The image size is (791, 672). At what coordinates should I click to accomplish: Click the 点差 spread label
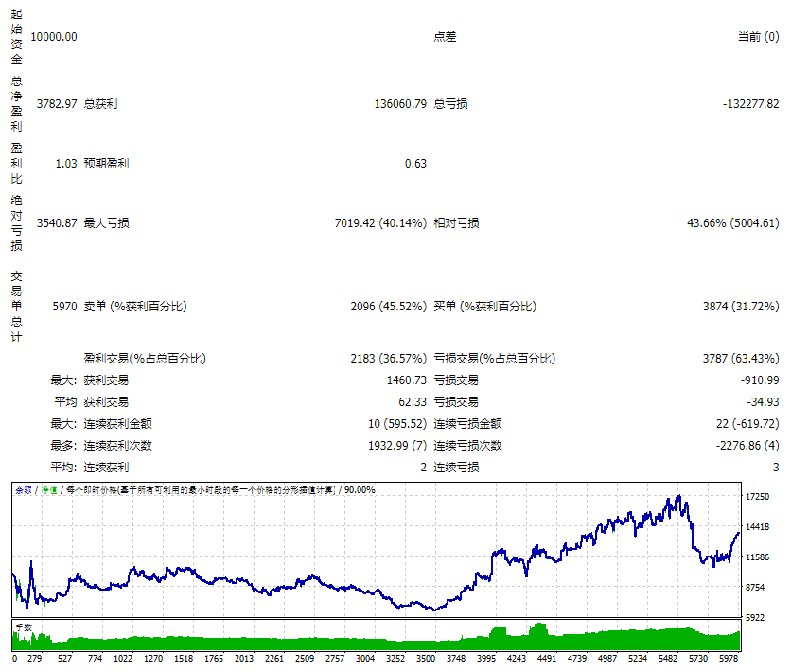tap(445, 37)
